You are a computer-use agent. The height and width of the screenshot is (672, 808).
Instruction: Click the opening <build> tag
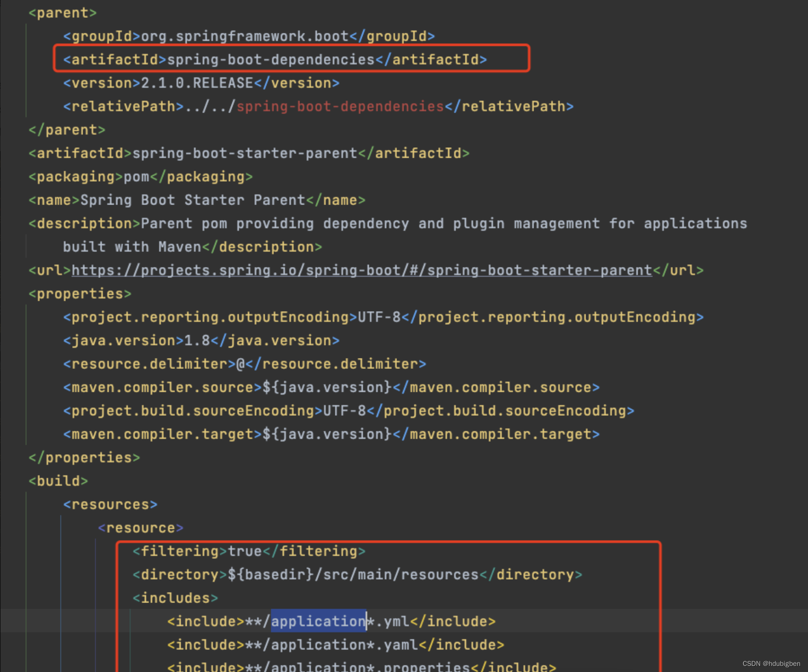[x=58, y=482]
